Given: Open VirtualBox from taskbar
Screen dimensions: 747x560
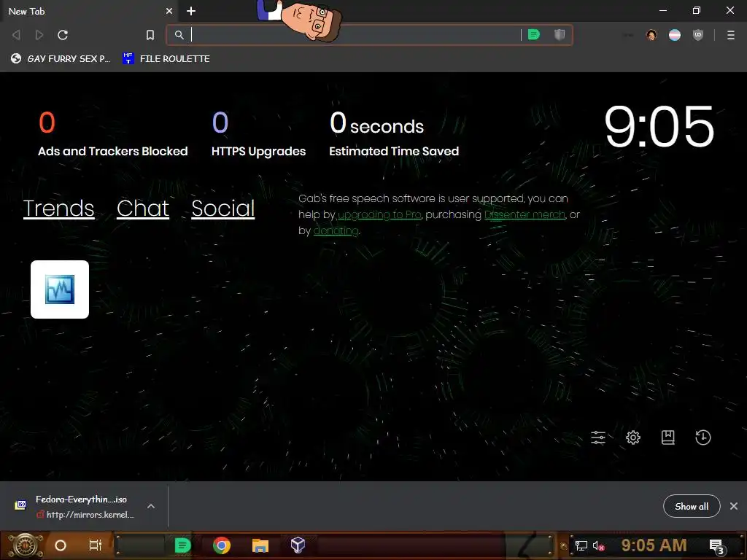Looking at the screenshot, I should 298,545.
